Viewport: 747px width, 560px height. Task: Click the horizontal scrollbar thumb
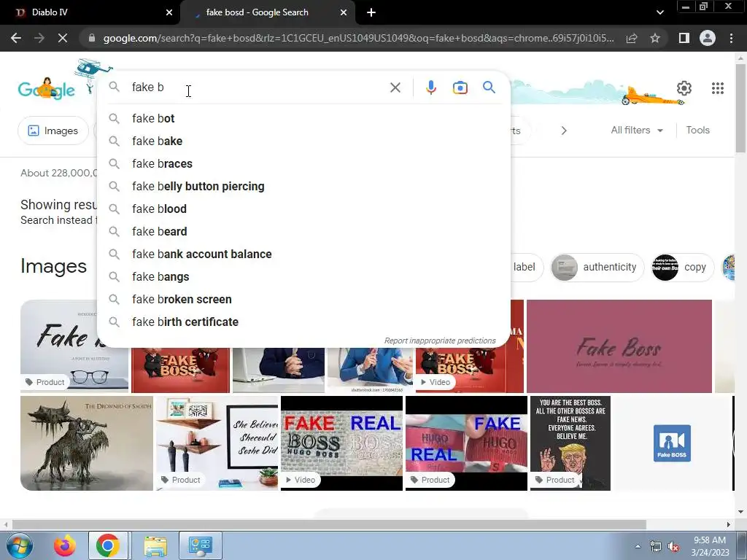tap(329, 524)
